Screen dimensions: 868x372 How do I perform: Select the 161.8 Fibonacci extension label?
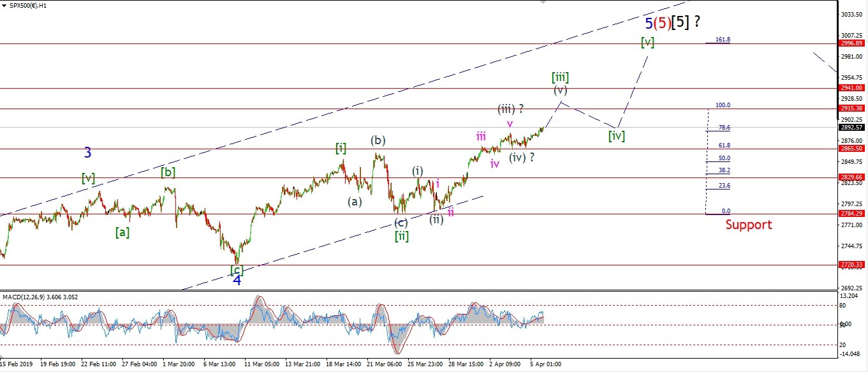[x=723, y=40]
